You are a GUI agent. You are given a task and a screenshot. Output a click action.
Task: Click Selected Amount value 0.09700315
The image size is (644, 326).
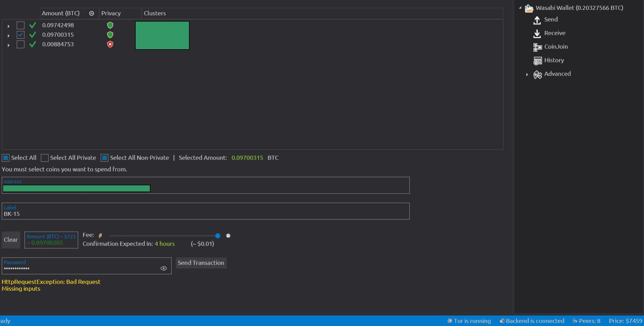pyautogui.click(x=247, y=158)
